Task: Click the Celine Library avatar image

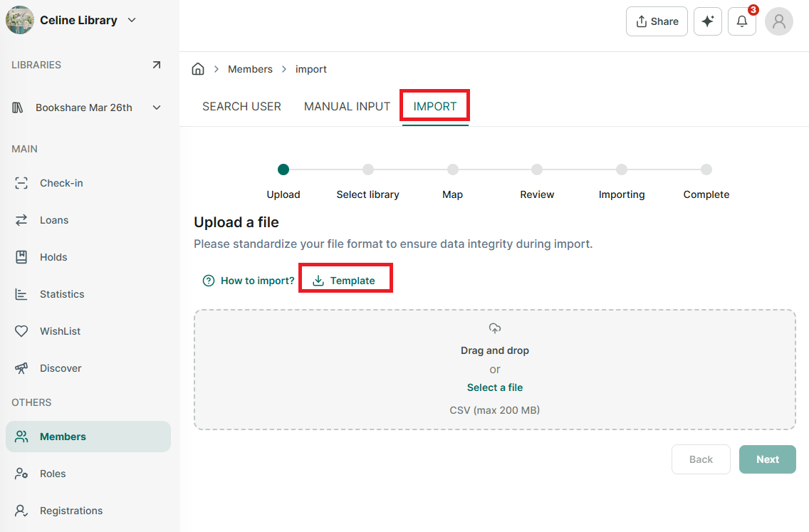Action: point(20,20)
